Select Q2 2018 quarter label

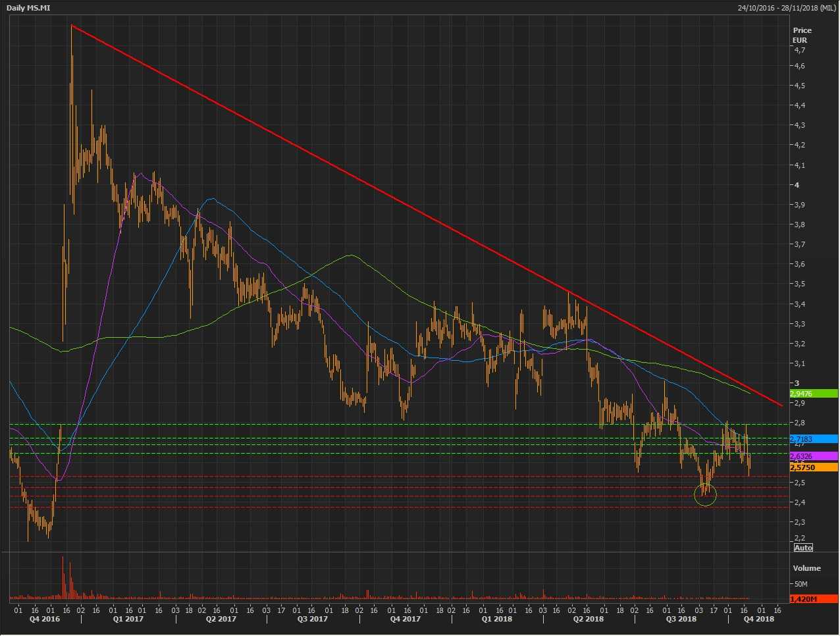[589, 619]
